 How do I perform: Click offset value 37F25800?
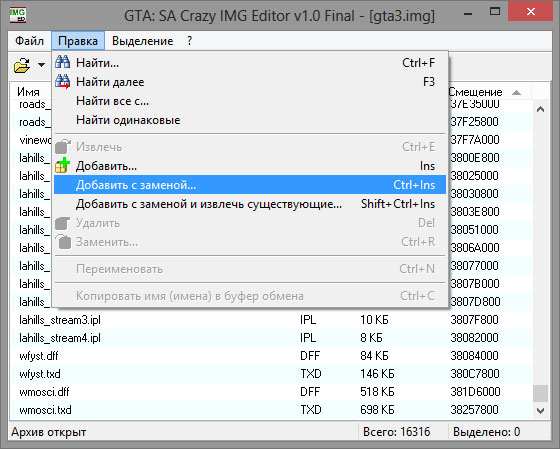click(x=474, y=122)
